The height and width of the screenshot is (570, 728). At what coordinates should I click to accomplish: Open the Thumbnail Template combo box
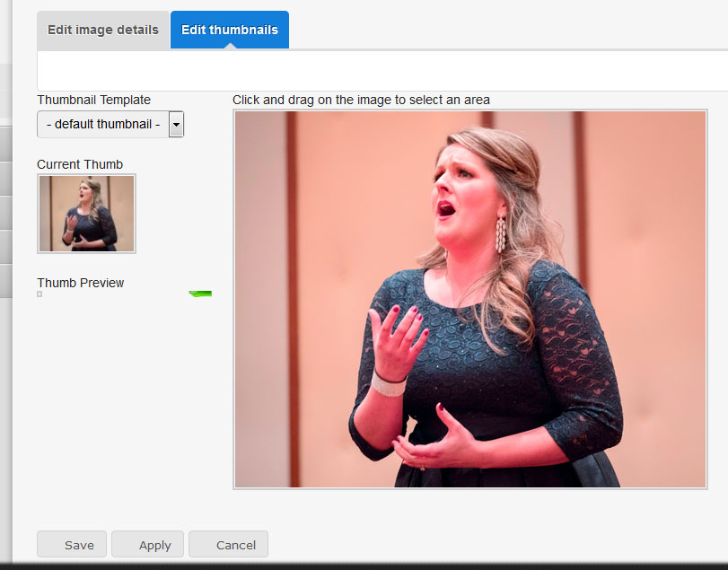tap(102, 124)
